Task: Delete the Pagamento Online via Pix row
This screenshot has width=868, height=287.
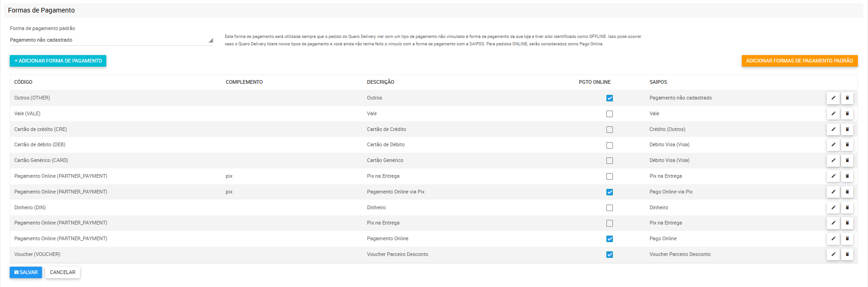Action: click(847, 192)
